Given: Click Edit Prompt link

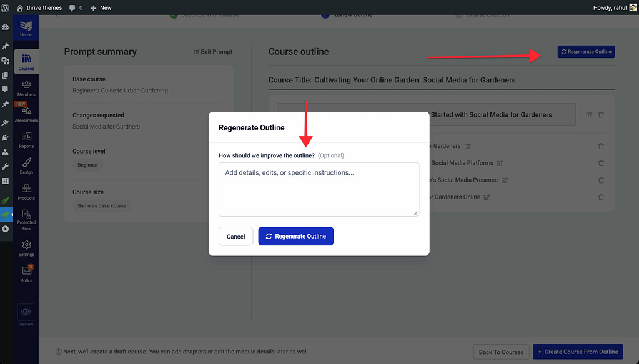Looking at the screenshot, I should click(213, 52).
